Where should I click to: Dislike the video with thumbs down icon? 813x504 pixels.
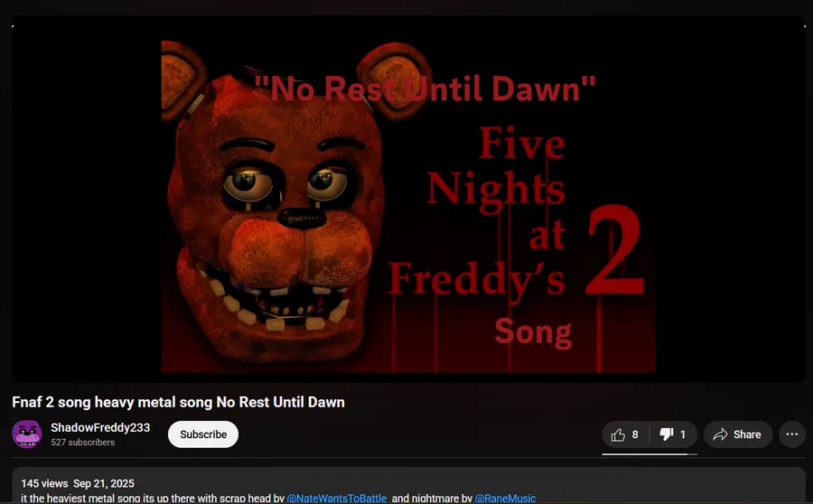(x=667, y=434)
